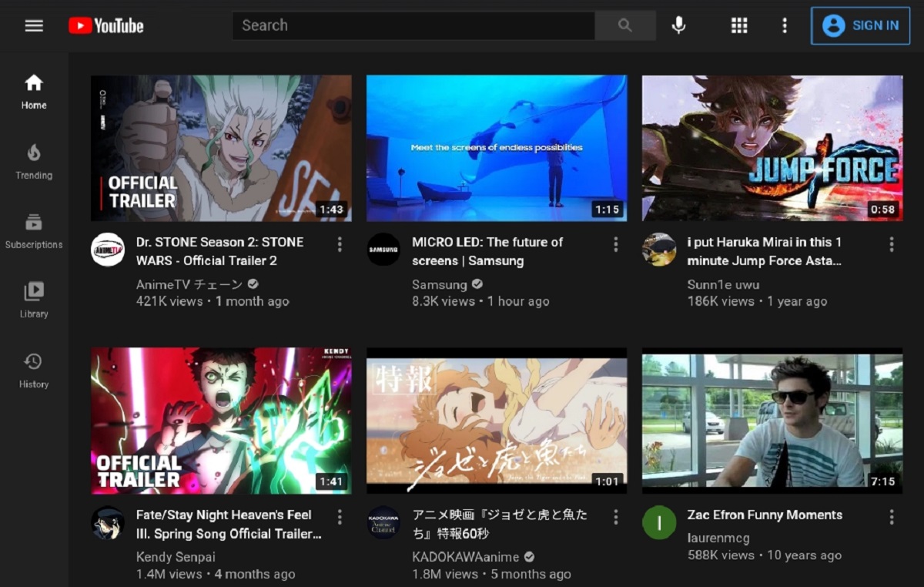
Task: Open the Fate/Stay Night trailer thumbnail
Action: click(x=221, y=421)
